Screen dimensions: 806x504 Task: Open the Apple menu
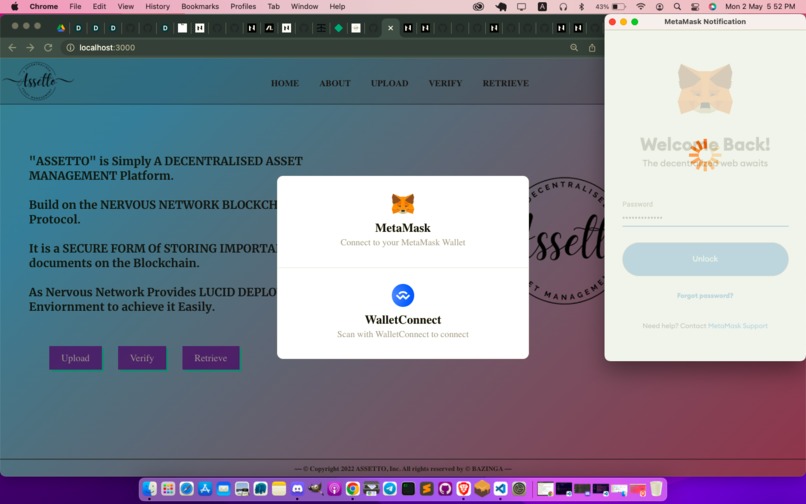point(14,6)
